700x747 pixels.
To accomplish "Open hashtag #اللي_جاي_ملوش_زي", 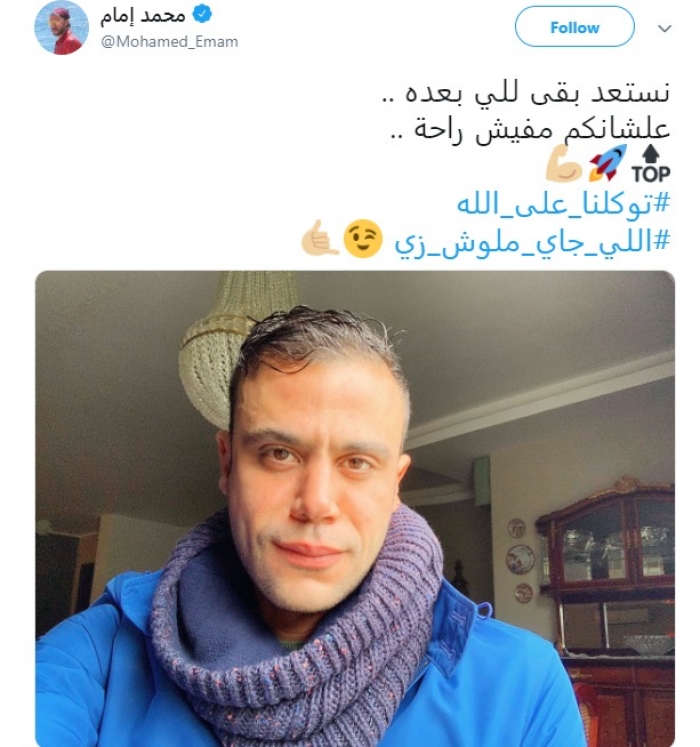I will pyautogui.click(x=532, y=241).
